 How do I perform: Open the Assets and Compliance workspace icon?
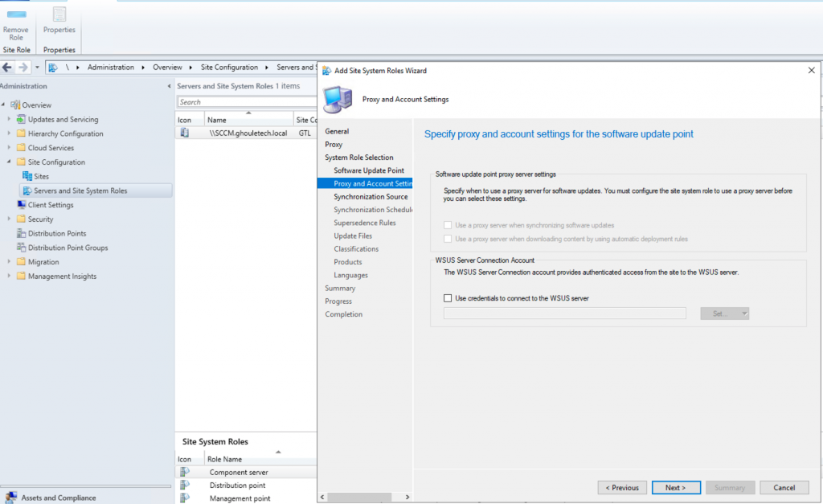[x=10, y=498]
